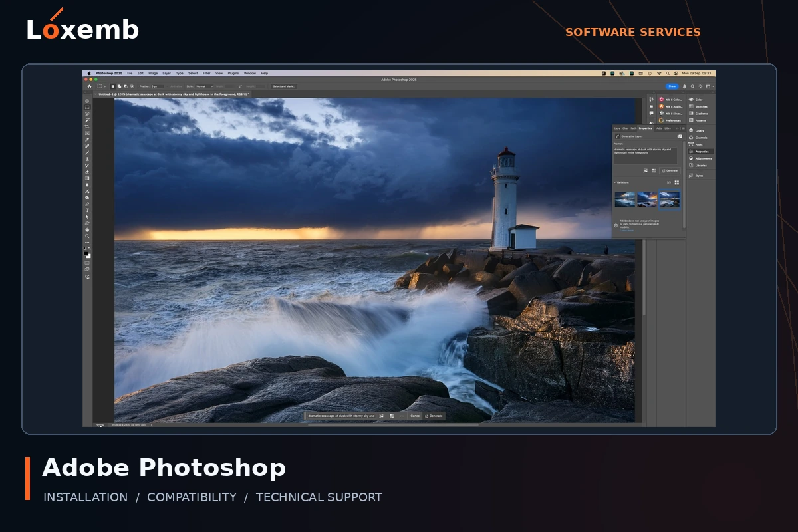Image resolution: width=798 pixels, height=532 pixels.
Task: Open the Libraries panel button
Action: pyautogui.click(x=698, y=166)
